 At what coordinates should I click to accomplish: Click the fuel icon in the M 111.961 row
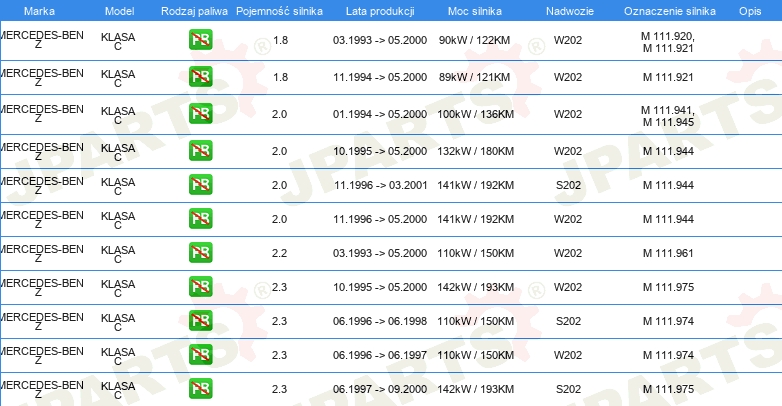pos(200,252)
